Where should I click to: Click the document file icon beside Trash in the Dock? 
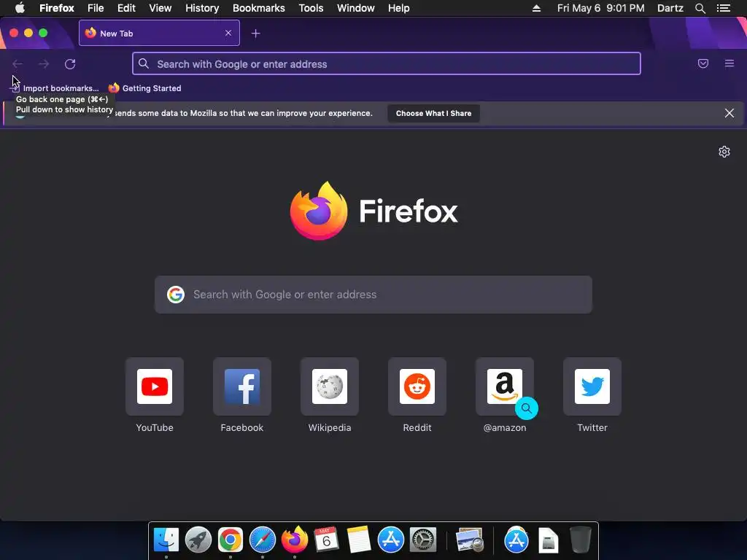coord(549,540)
